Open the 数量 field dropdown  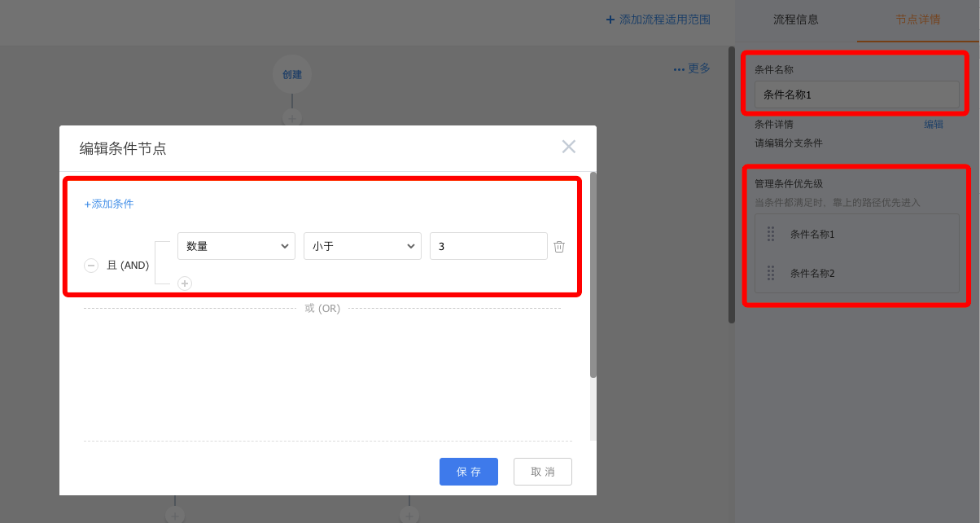pos(236,246)
